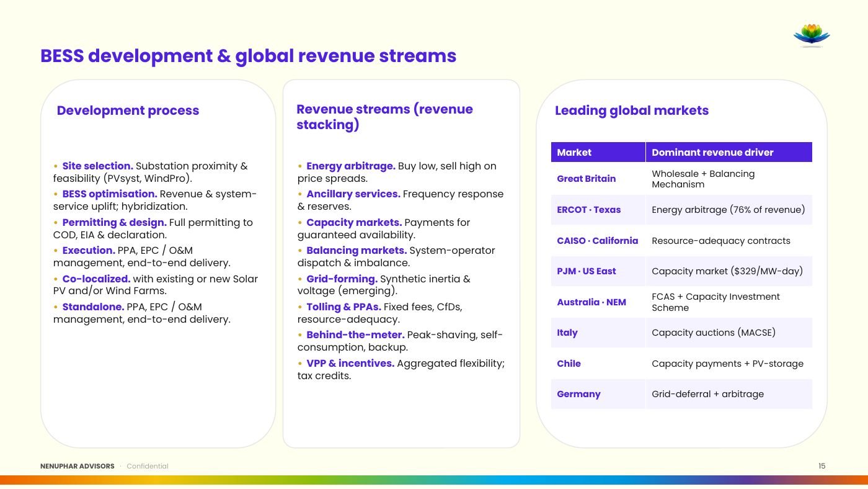Select the 'BESS optimisation.' bullet label
This screenshot has height=489, width=868.
[x=110, y=194]
